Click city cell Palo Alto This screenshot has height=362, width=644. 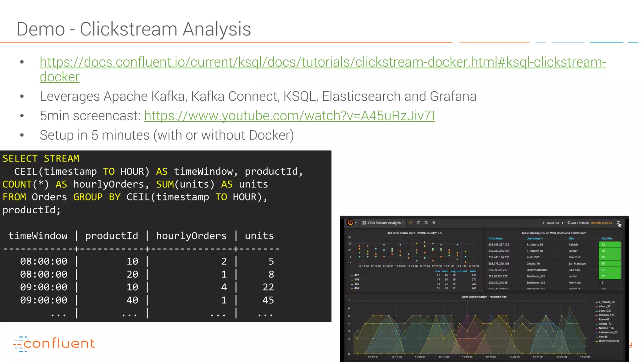[x=574, y=270]
